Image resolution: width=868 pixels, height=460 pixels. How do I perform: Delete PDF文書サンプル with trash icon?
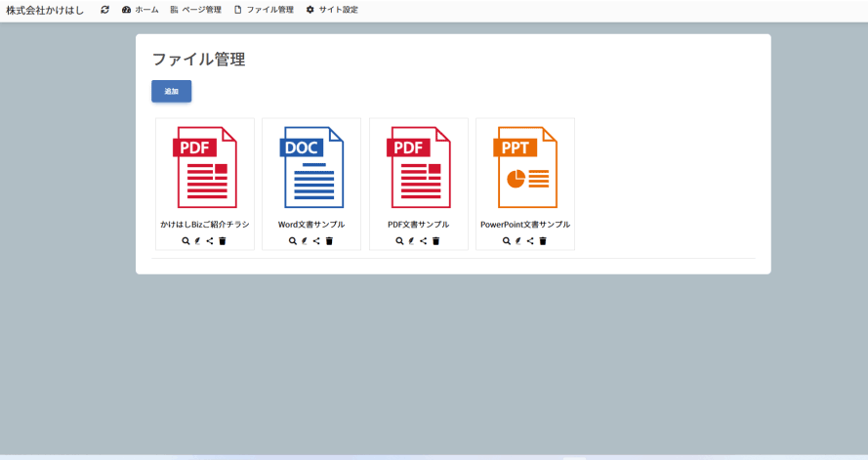[436, 241]
